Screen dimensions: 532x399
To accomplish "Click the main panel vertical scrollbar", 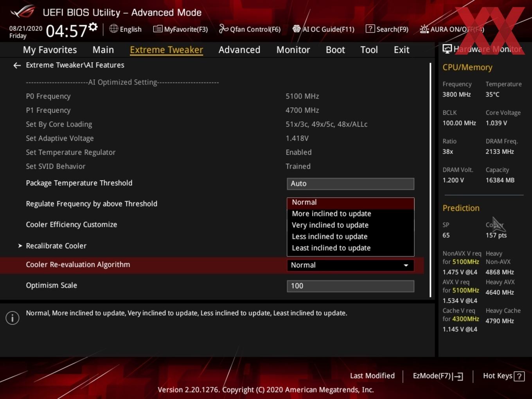I will point(430,180).
